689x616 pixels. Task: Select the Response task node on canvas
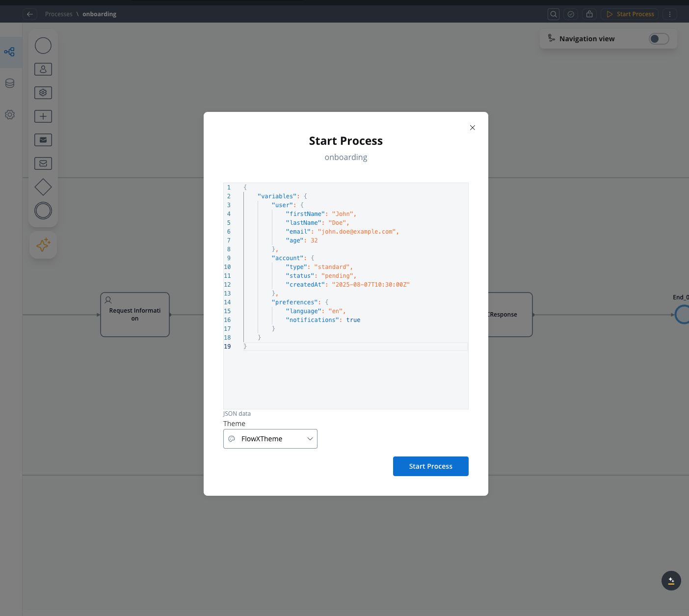pos(510,315)
